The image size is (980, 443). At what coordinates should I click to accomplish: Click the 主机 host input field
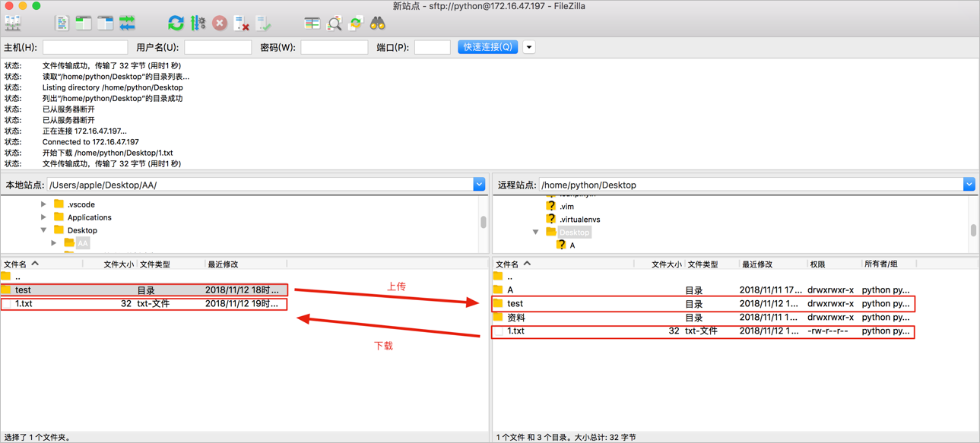tap(84, 46)
